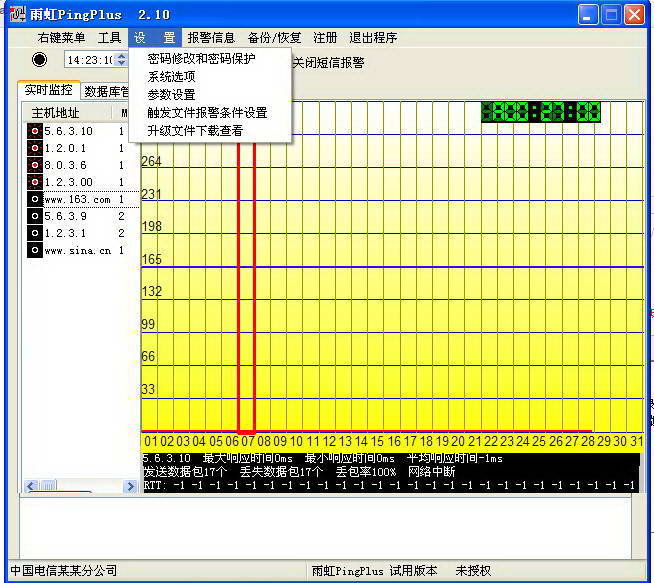Click the 14:23:10 time input field
The height and width of the screenshot is (583, 654).
90,60
